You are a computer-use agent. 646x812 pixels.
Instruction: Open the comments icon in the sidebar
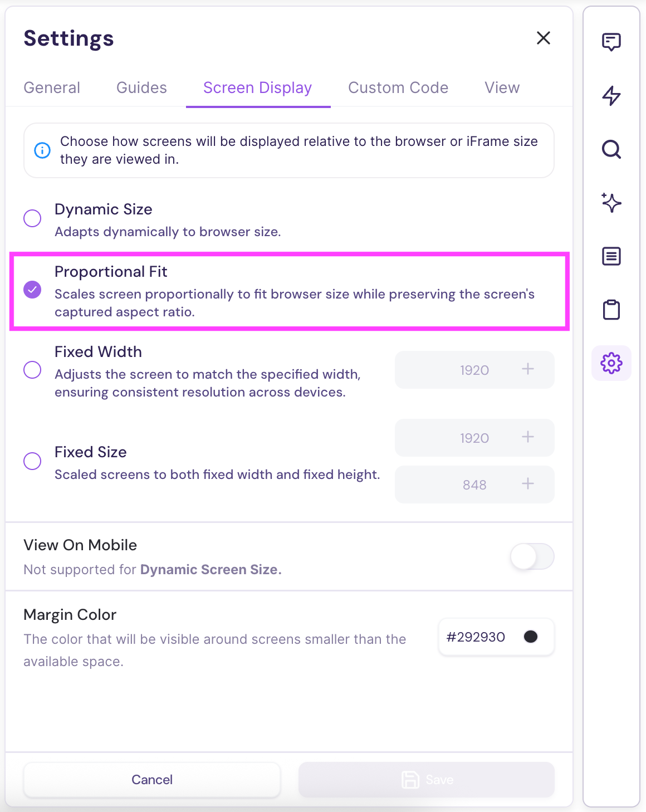click(x=611, y=42)
